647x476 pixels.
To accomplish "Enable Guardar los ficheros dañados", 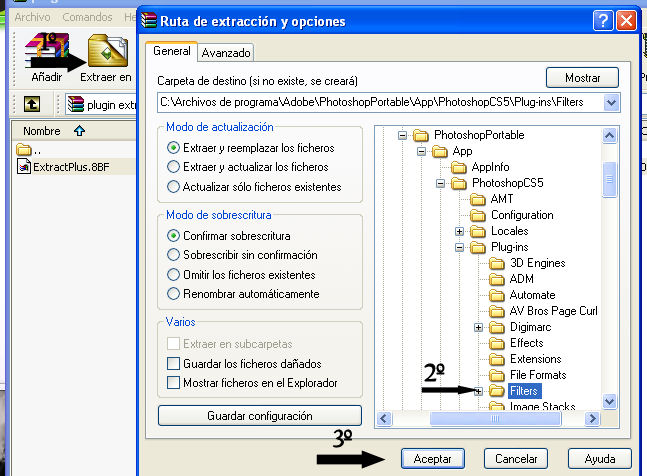I will [x=173, y=364].
